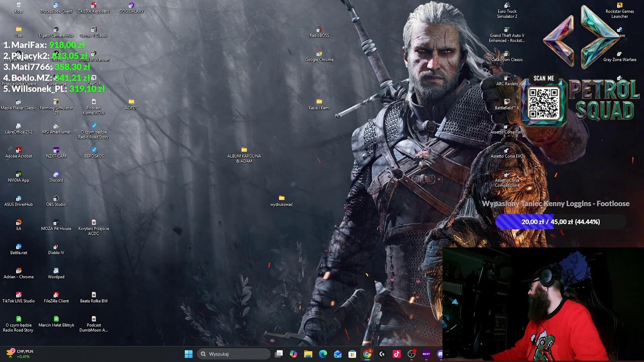Launch the EA app shortcut

[x=19, y=225]
